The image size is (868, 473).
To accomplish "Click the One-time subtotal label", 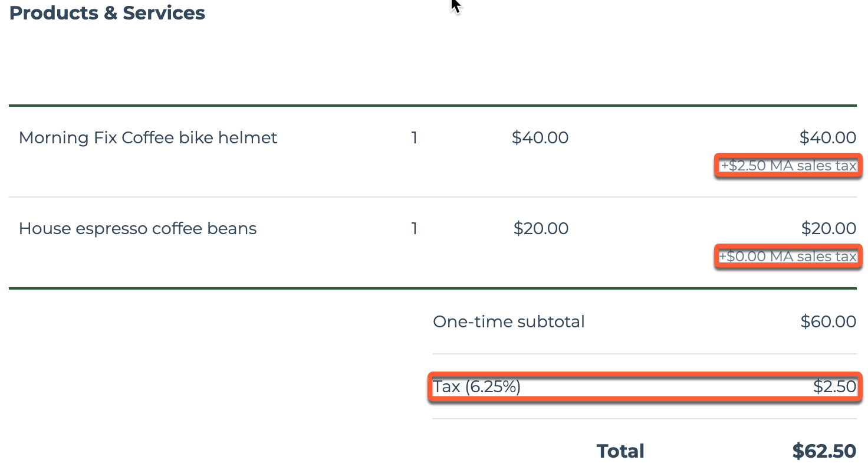I will point(508,322).
